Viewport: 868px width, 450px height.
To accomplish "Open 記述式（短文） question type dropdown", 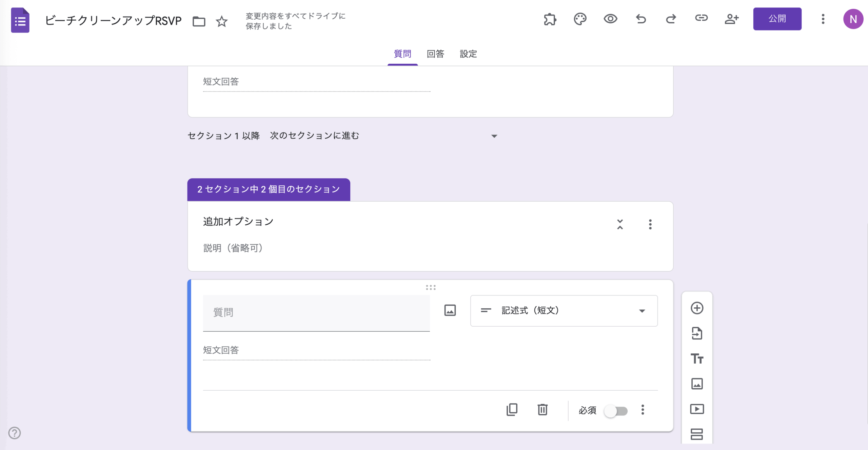I will tap(564, 310).
